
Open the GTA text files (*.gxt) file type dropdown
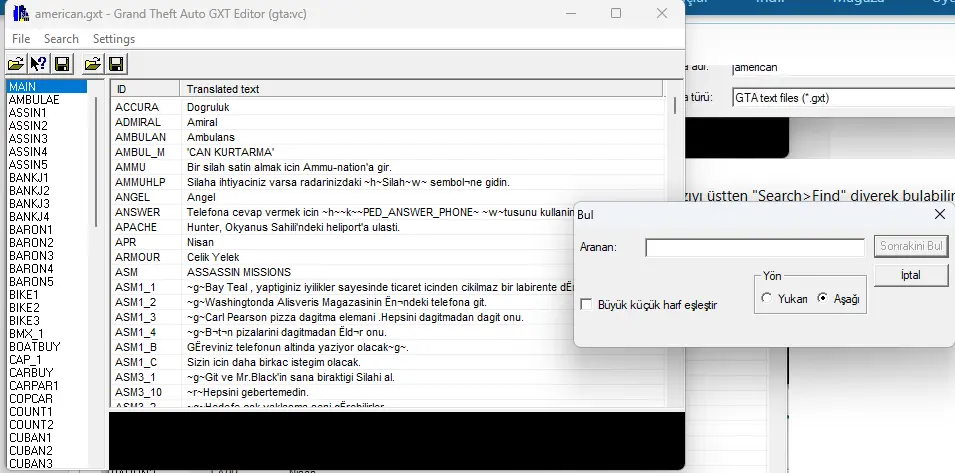pos(844,97)
